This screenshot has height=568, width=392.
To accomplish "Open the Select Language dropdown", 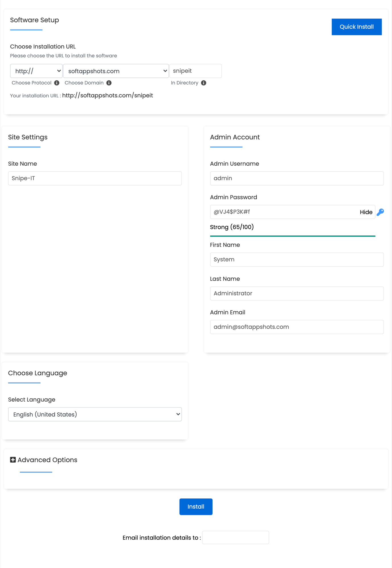I will 95,414.
